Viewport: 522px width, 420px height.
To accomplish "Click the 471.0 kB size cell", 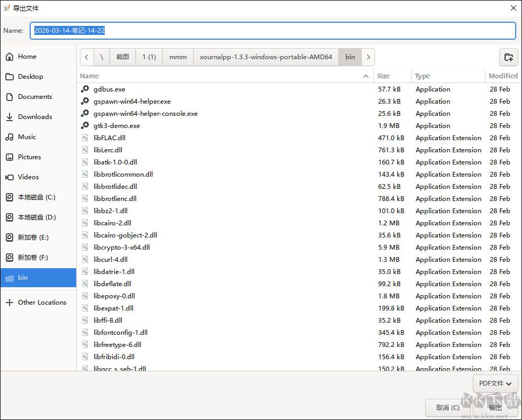I will pyautogui.click(x=391, y=138).
